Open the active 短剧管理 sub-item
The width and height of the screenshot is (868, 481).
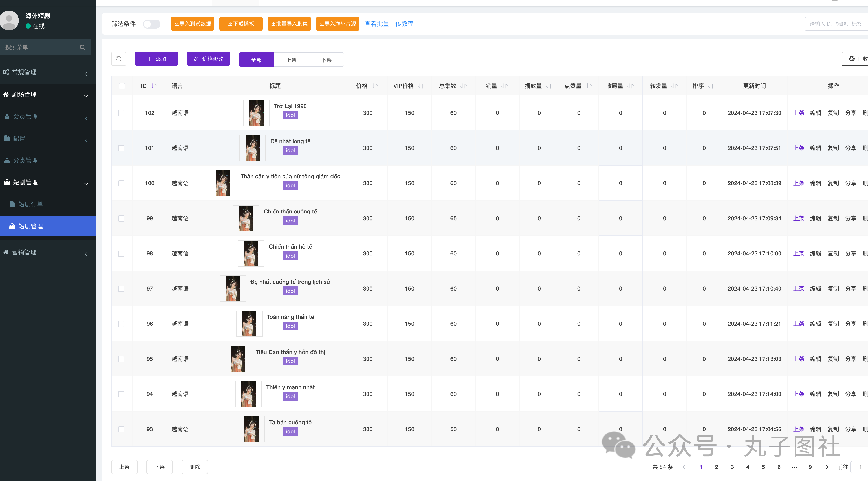pos(48,226)
